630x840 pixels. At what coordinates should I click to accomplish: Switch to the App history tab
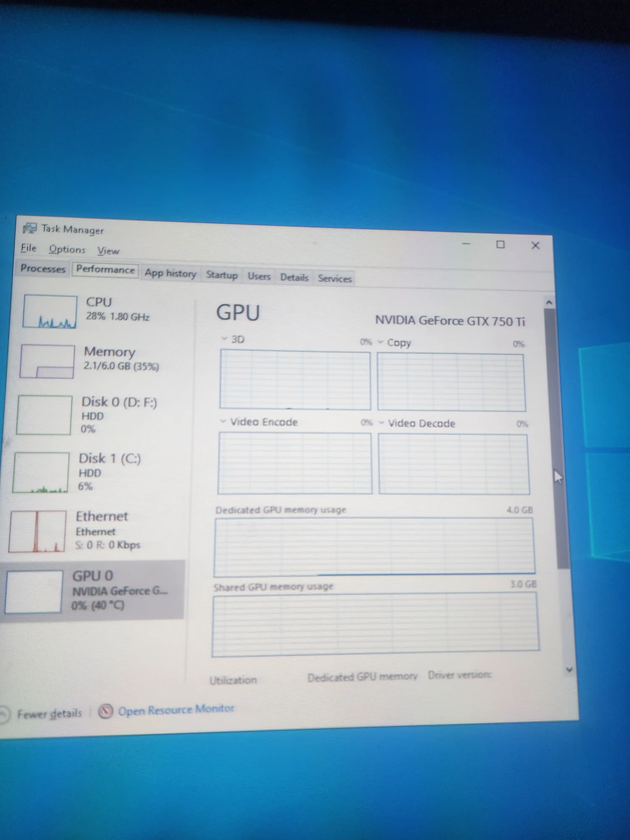tap(171, 273)
